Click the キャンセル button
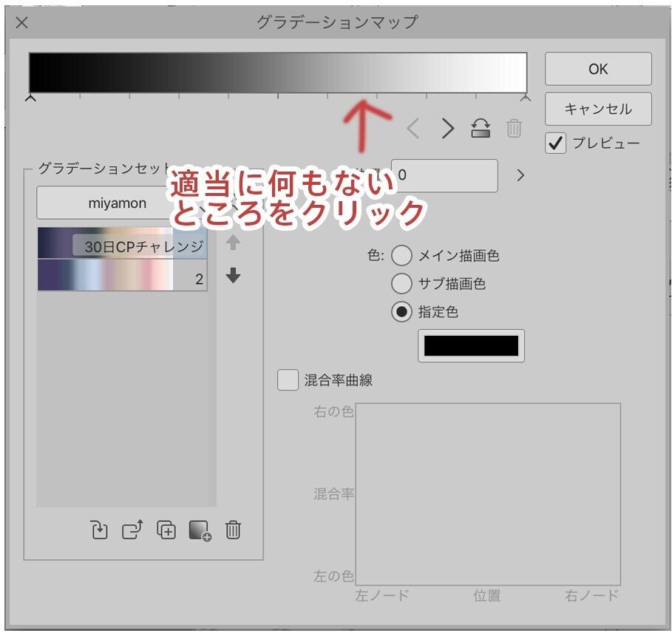The height and width of the screenshot is (636, 672). pos(597,108)
